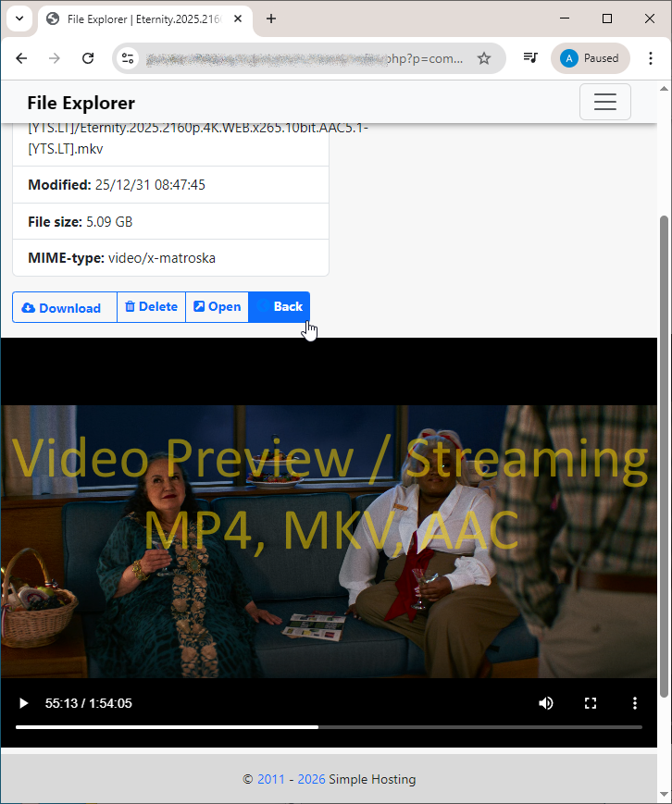The width and height of the screenshot is (672, 804).
Task: Open the Paused profile button
Action: click(x=590, y=58)
